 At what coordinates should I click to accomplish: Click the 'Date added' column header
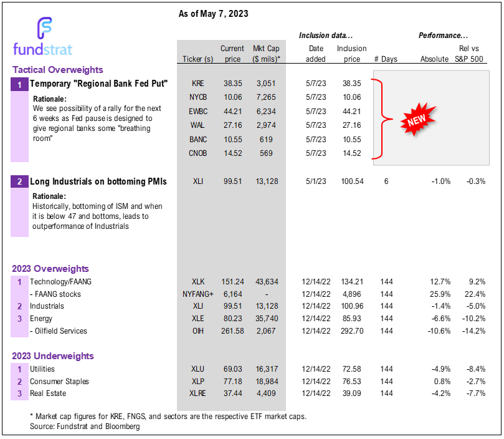(x=316, y=54)
